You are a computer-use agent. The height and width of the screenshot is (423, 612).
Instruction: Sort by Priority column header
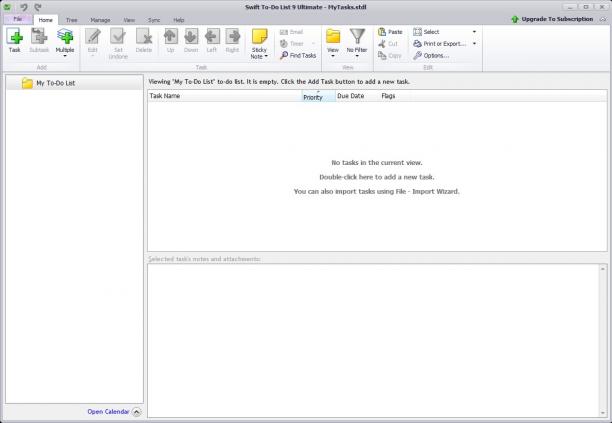tap(319, 96)
